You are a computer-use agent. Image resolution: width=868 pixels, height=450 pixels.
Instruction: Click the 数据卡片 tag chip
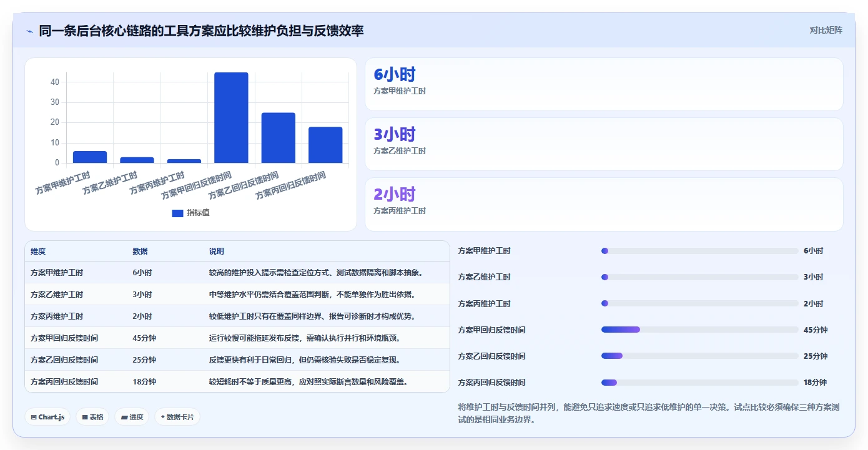pyautogui.click(x=177, y=417)
